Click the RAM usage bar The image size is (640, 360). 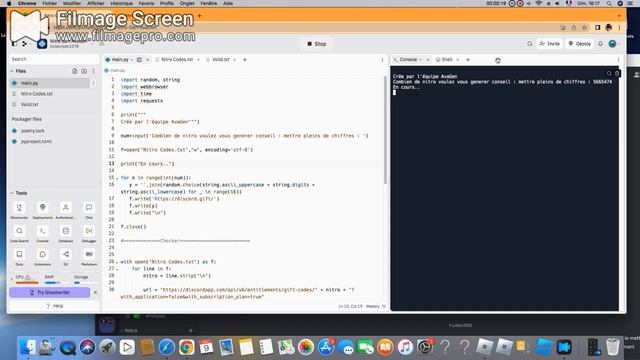point(55,282)
